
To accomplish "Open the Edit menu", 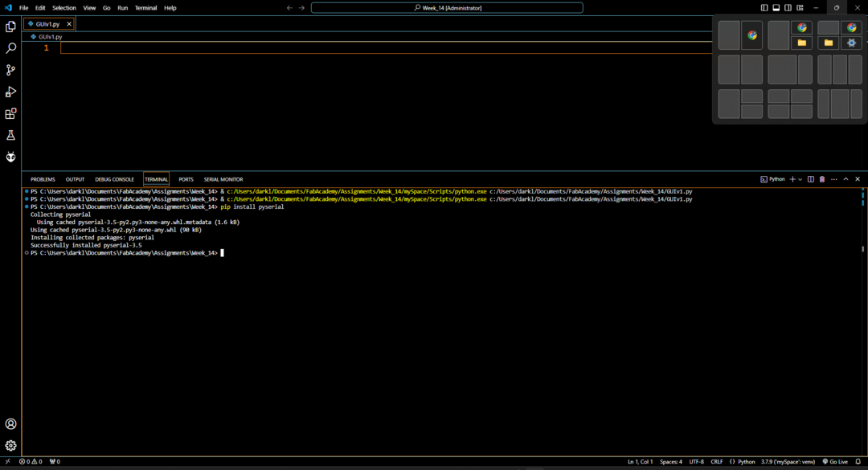I will (40, 8).
